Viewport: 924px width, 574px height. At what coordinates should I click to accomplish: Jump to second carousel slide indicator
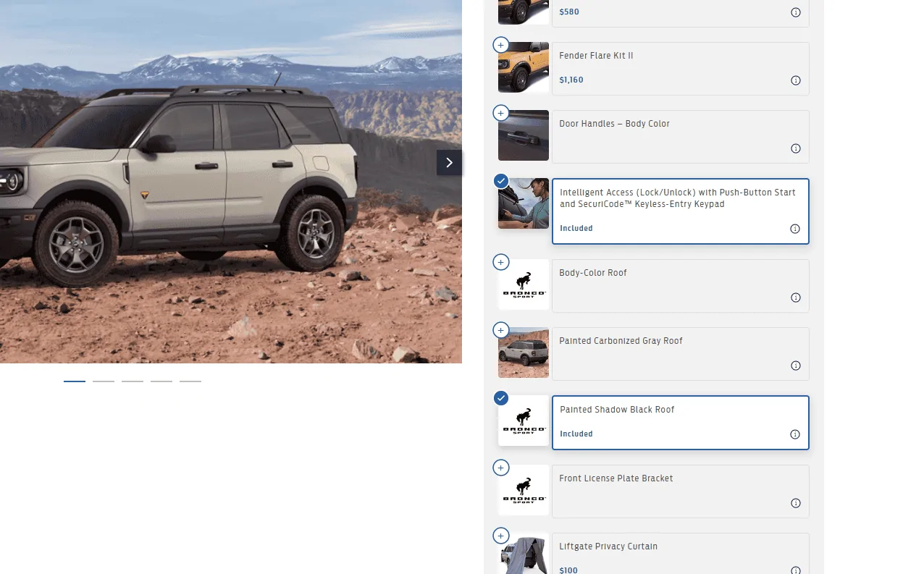pyautogui.click(x=104, y=381)
